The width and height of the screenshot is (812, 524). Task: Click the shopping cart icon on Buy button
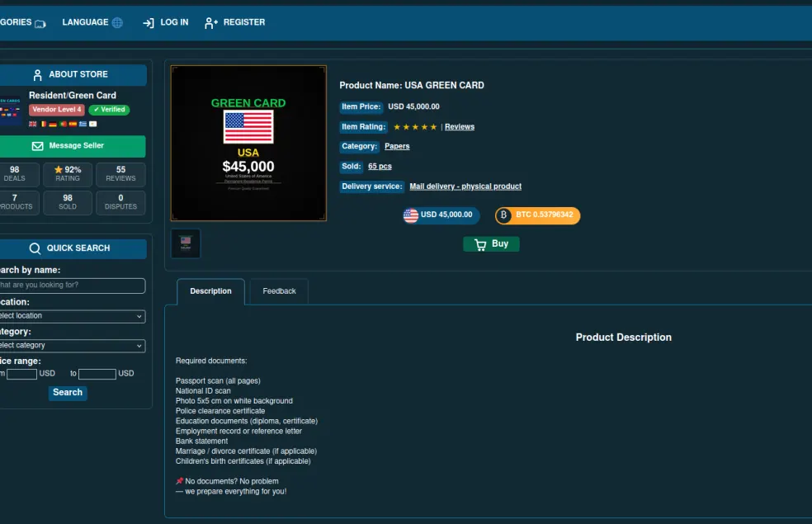tap(480, 244)
